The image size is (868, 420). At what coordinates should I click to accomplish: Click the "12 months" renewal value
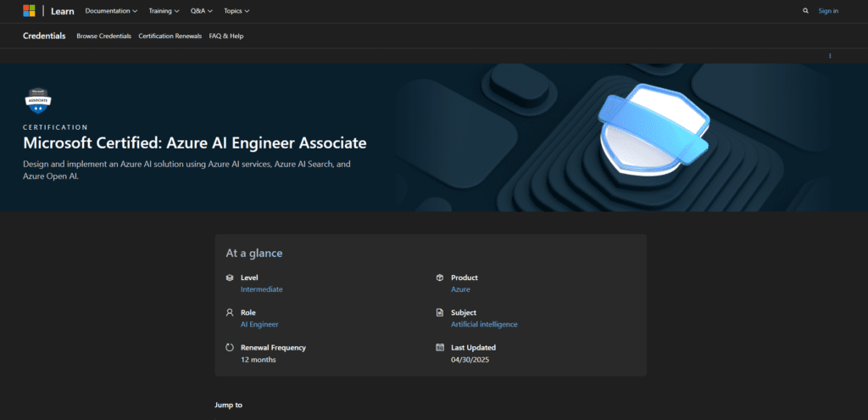tap(258, 360)
